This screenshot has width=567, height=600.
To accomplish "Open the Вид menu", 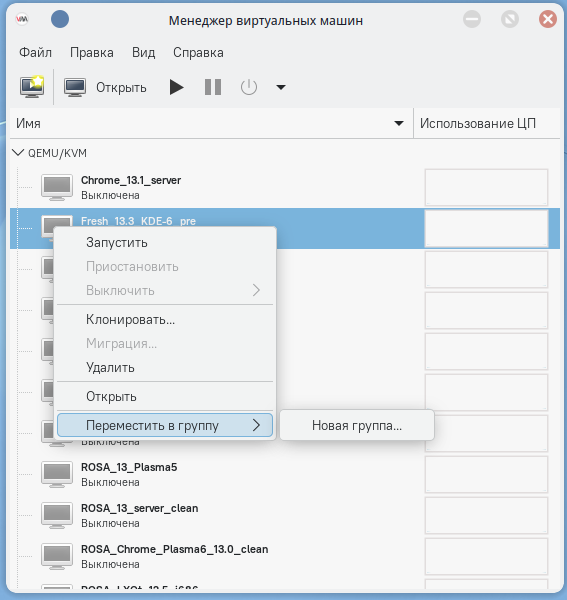I will (x=143, y=52).
